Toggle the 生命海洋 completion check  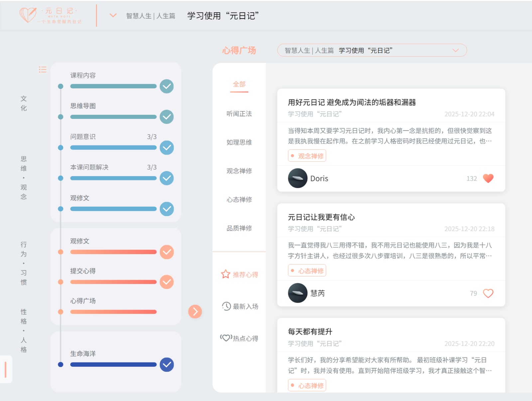167,364
